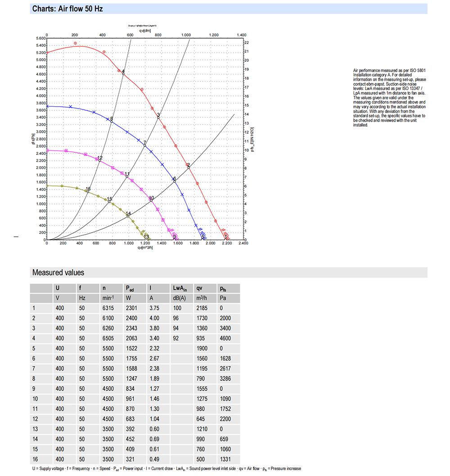
Task: Select power value "1522" in row 5
Action: point(132,349)
